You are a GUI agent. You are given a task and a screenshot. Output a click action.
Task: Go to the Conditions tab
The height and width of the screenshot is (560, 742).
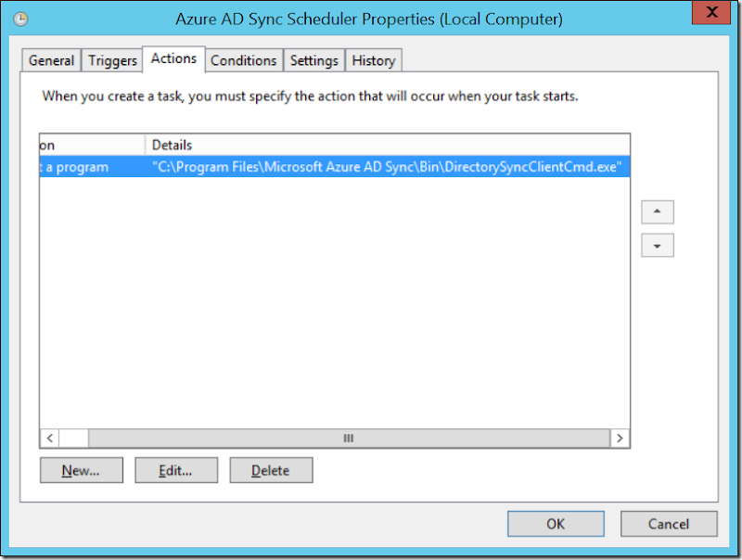coord(243,60)
